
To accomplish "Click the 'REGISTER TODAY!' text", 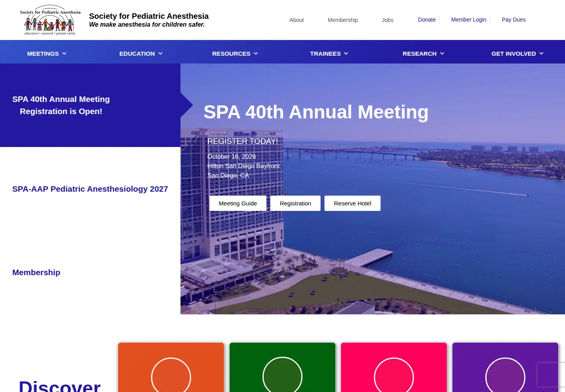I will point(242,141).
